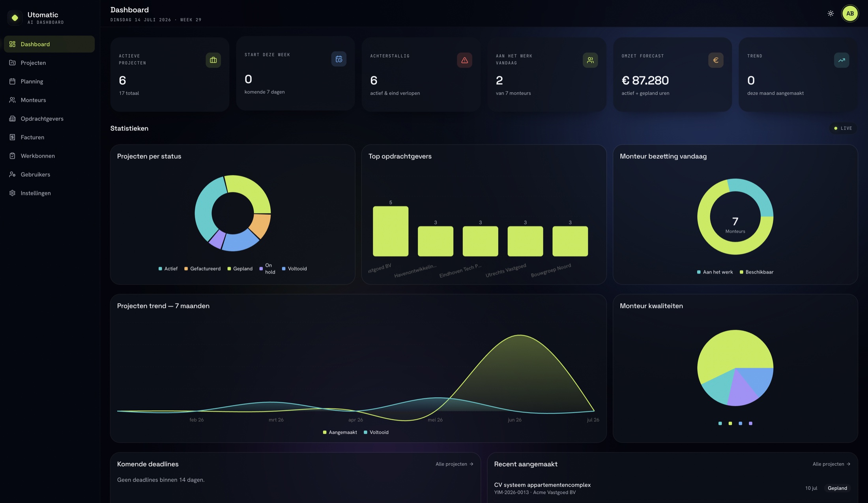Screen dimensions: 868x503
Task: Toggle Actief legend in Projecten per status
Action: 168,268
